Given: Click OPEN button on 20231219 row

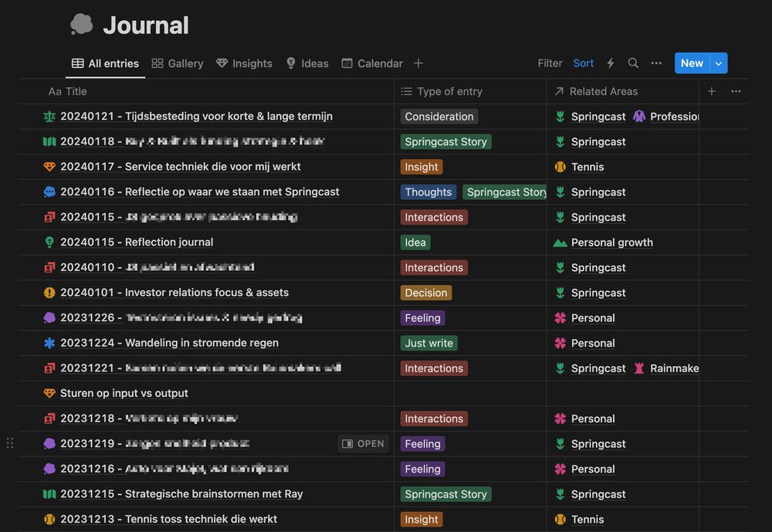Looking at the screenshot, I should [364, 443].
